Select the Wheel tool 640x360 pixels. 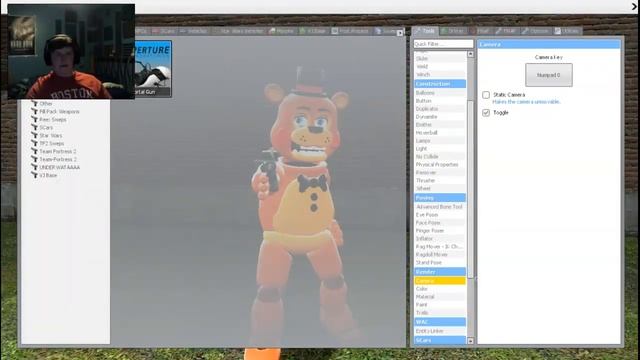point(440,189)
